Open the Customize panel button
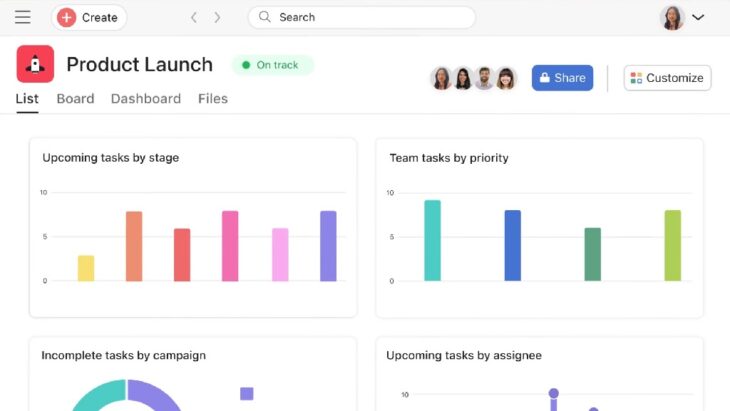Viewport: 730px width, 411px height. [x=667, y=78]
